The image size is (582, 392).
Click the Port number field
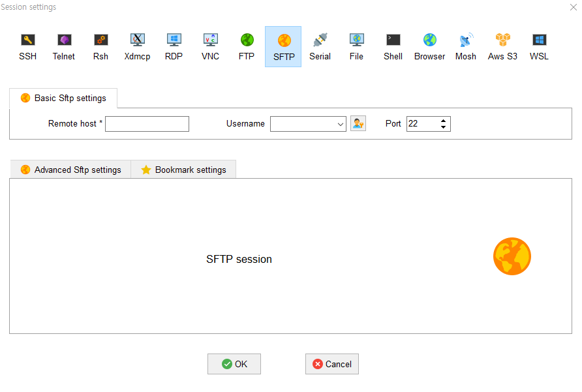(422, 124)
